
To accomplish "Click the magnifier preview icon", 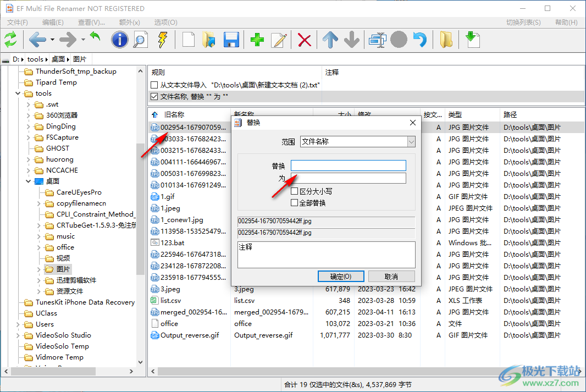I will [140, 40].
